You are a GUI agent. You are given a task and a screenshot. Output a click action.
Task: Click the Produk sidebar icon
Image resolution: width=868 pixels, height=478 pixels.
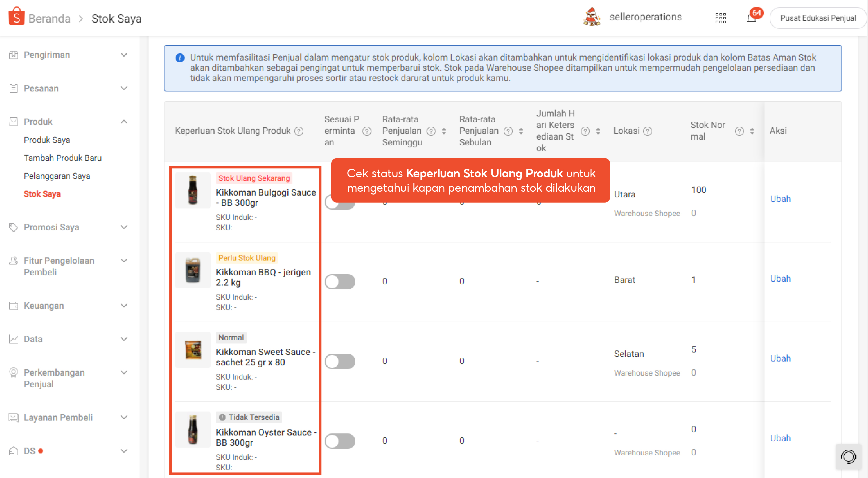13,121
